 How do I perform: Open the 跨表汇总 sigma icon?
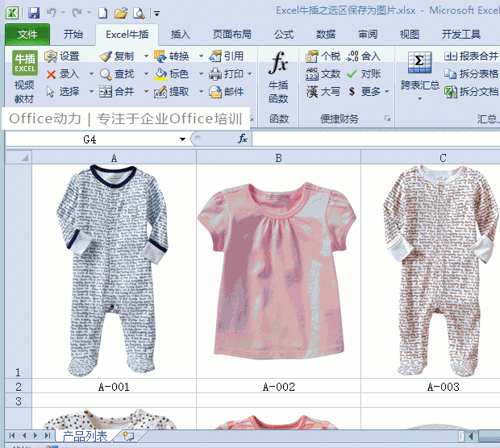(419, 63)
